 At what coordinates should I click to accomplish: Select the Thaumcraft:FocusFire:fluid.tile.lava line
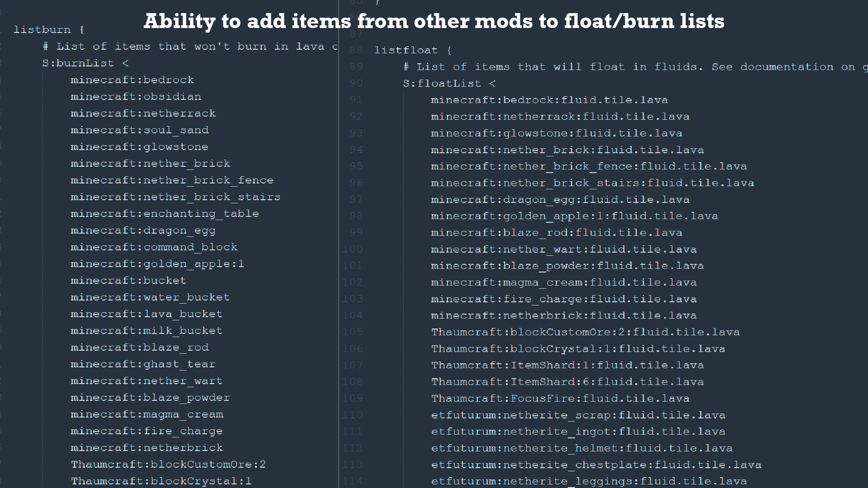tap(560, 399)
